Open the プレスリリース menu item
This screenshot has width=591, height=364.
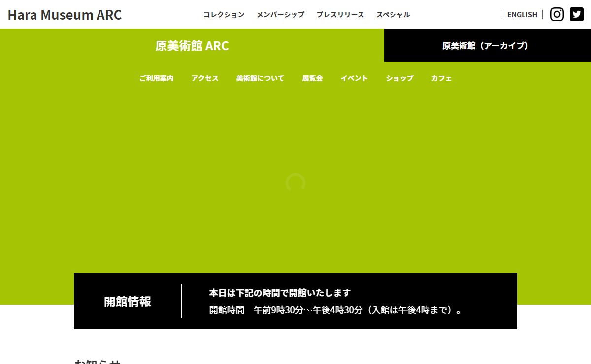tap(340, 15)
